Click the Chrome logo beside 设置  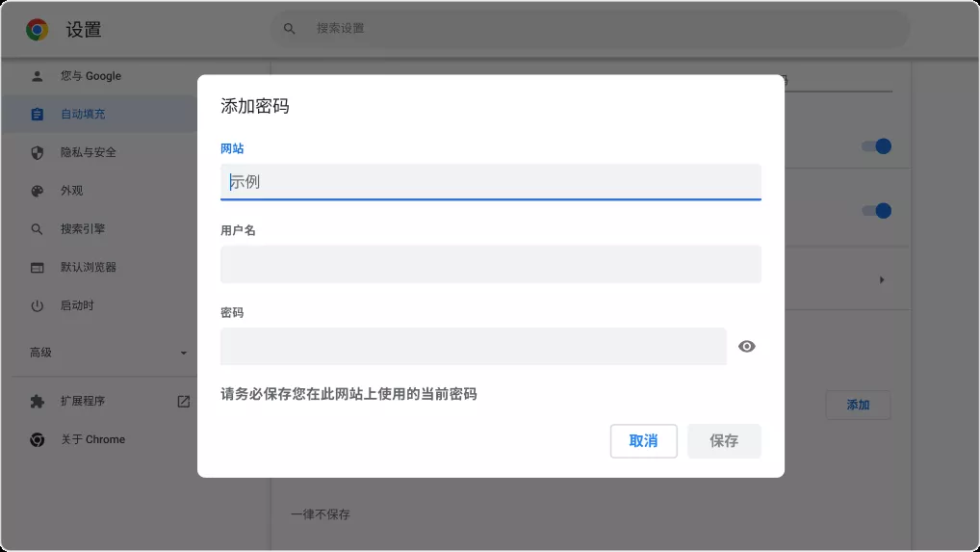tap(38, 30)
